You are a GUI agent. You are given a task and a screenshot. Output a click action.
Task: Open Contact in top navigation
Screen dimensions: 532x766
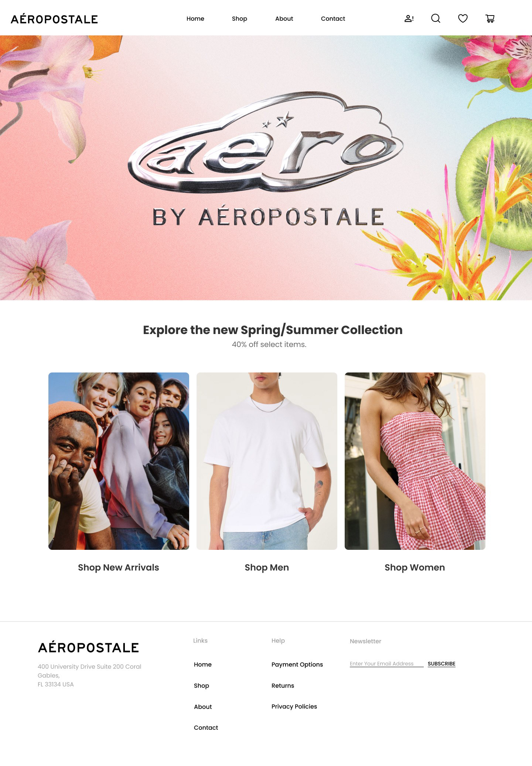(333, 18)
